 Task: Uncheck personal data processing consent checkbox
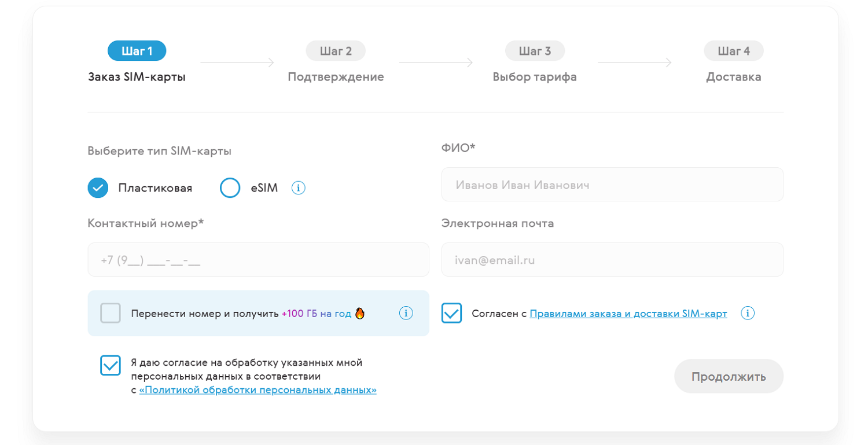(x=111, y=365)
